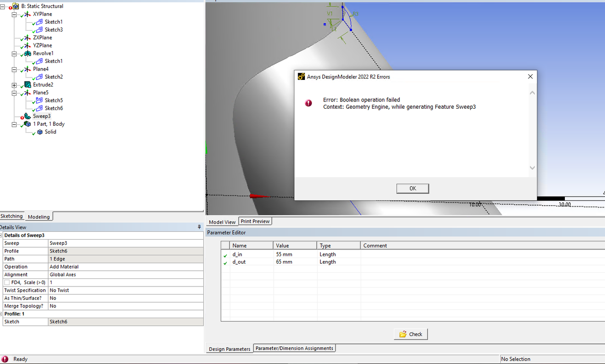Click the Plane5 plane icon

[x=28, y=93]
